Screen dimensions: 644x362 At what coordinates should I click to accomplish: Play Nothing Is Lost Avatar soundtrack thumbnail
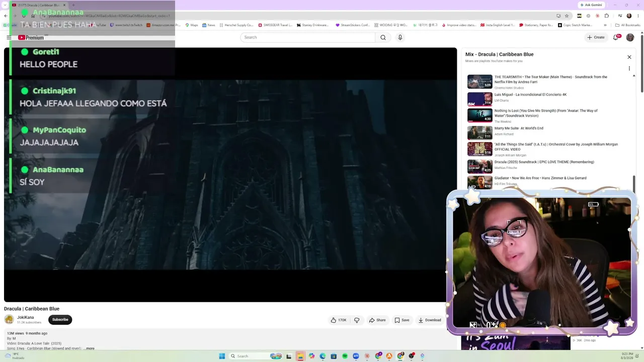(480, 115)
